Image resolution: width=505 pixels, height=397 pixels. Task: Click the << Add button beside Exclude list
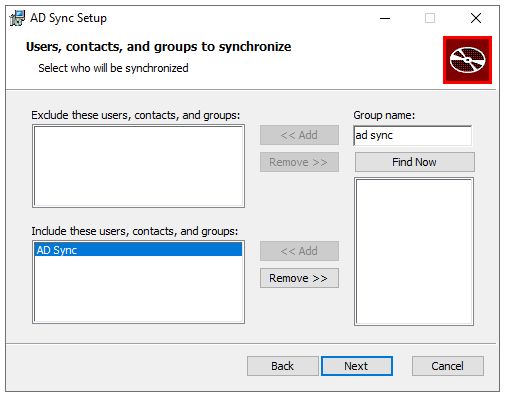point(299,135)
